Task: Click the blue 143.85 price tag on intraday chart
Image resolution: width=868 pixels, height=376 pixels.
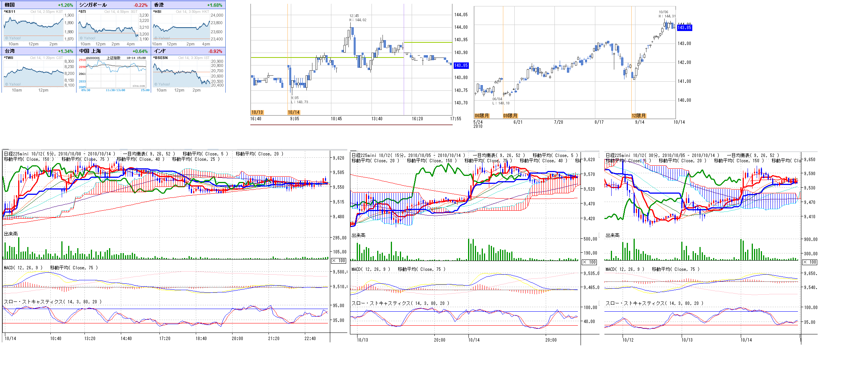Action: (461, 65)
